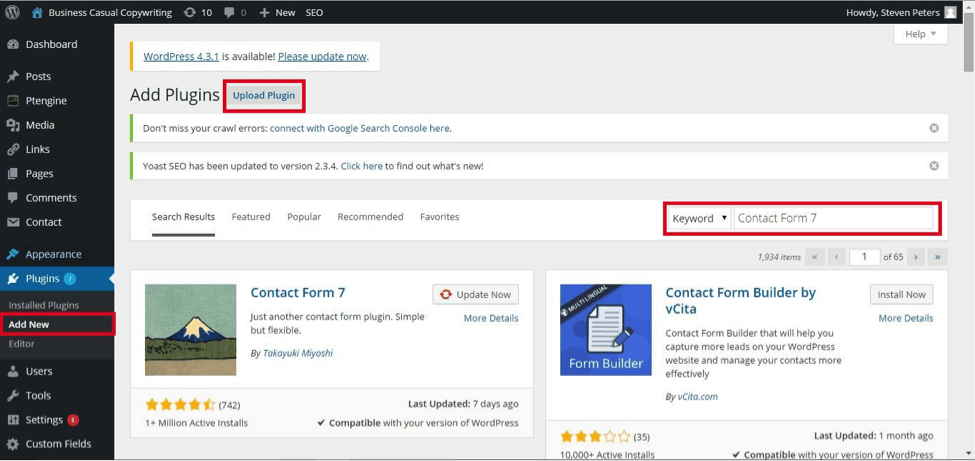Screen dimensions: 975x461
Task: Switch to Search Results tab
Action: coord(183,217)
